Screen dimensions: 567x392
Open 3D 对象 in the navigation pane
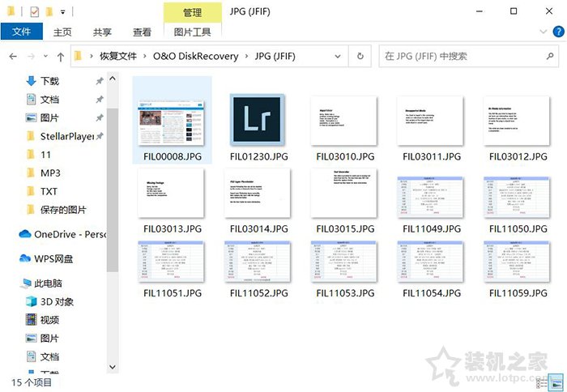point(57,301)
